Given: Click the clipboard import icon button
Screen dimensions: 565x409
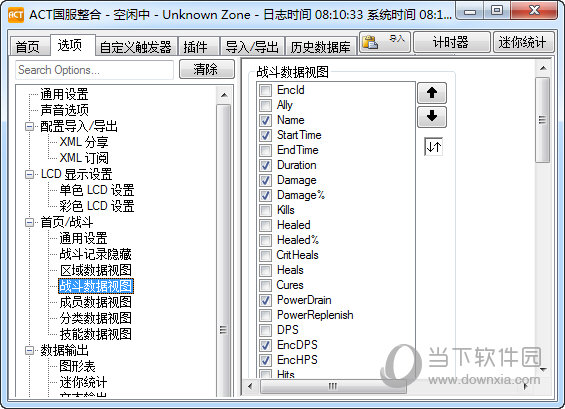Looking at the screenshot, I should click(385, 42).
